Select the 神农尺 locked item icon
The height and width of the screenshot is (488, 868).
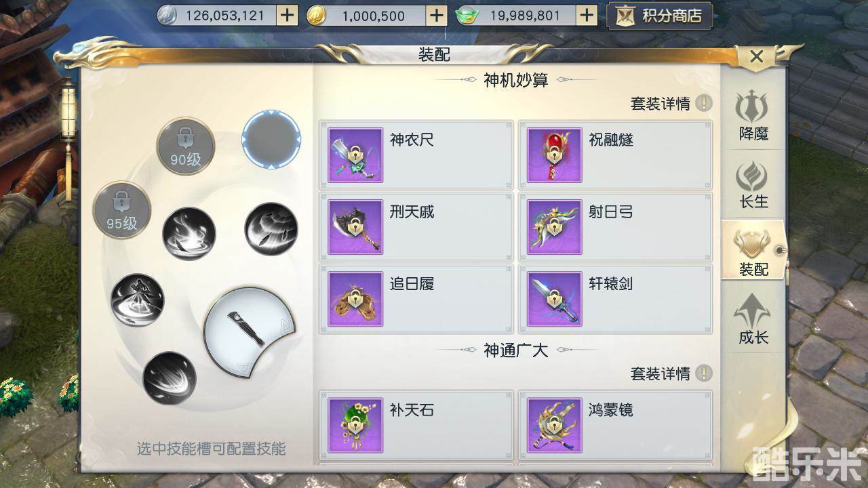(x=355, y=155)
